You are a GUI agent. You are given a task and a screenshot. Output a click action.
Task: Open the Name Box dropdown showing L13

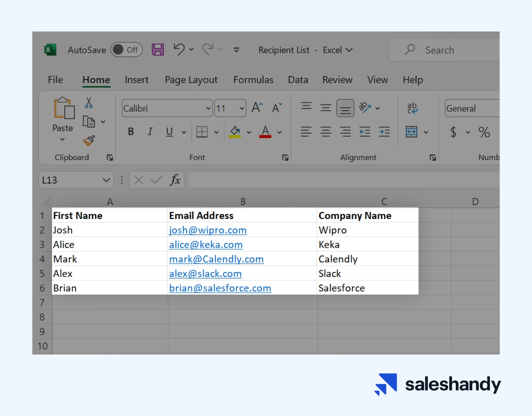(x=106, y=180)
